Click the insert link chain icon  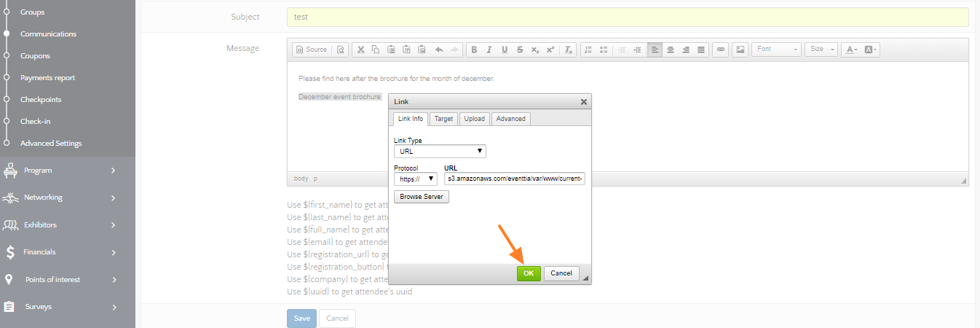pos(721,50)
